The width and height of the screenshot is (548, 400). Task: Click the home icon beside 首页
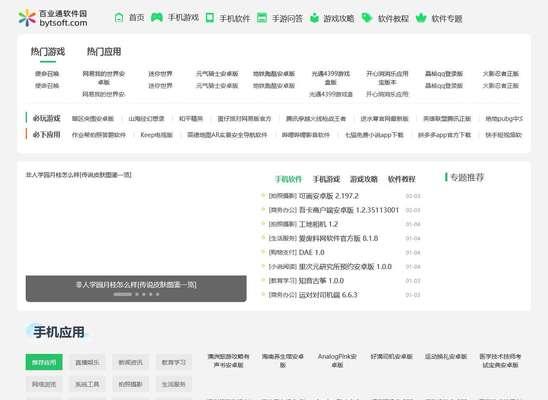click(x=119, y=18)
